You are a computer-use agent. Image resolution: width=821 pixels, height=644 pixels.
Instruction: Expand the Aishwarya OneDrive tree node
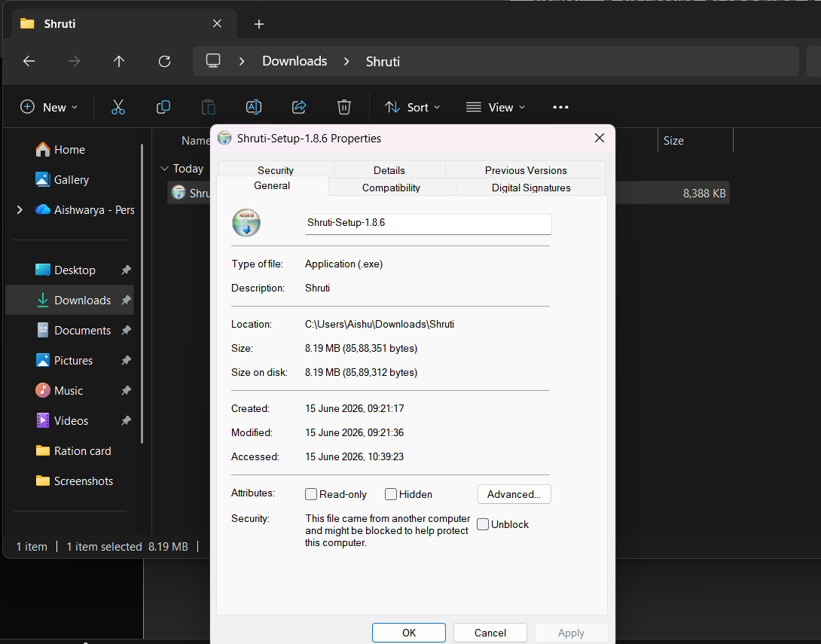point(20,210)
